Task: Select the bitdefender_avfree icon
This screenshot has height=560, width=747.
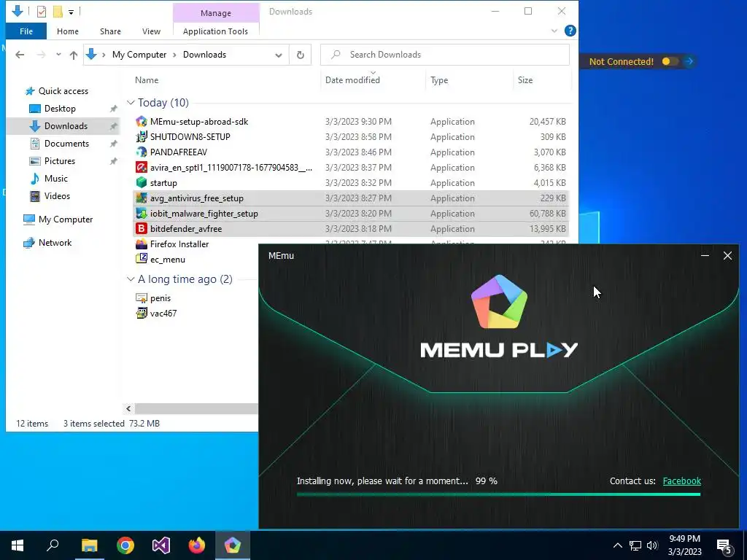Action: pyautogui.click(x=141, y=228)
